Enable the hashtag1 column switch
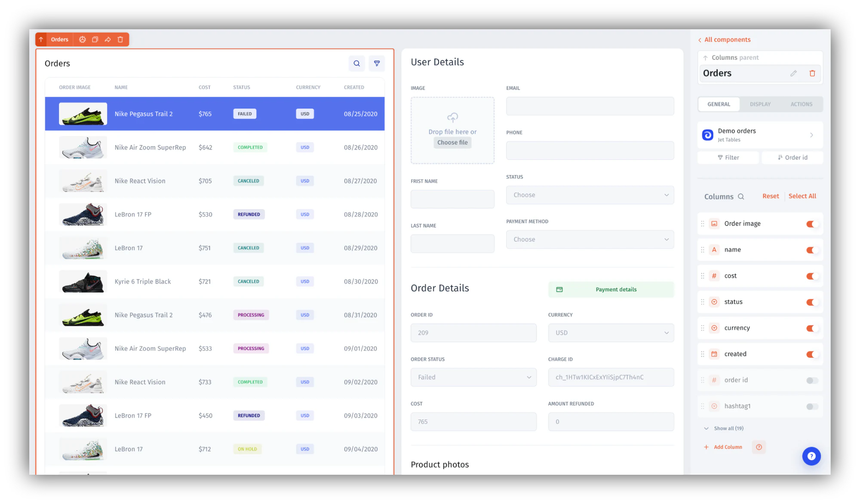 (811, 406)
